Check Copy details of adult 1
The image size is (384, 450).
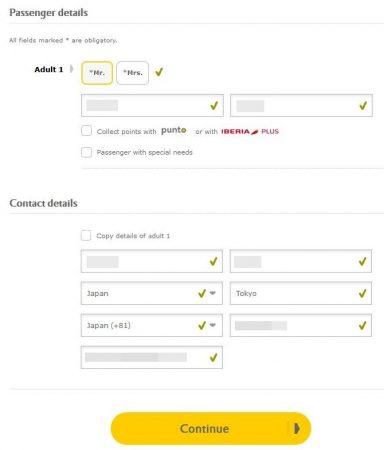coord(86,235)
